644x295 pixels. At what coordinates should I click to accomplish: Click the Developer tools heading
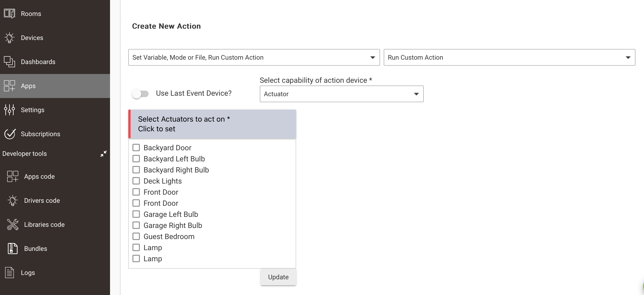[25, 154]
